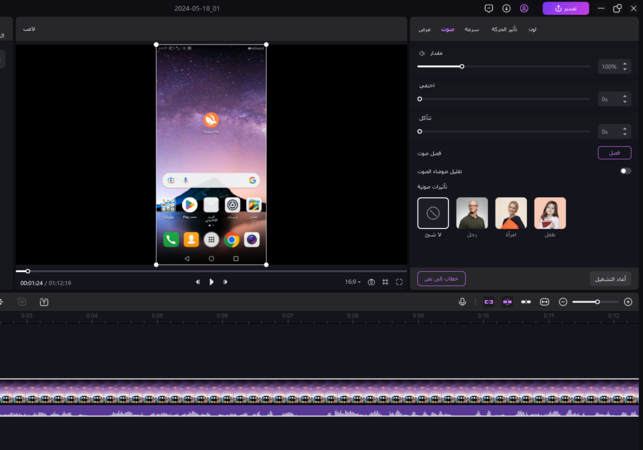Play the video preview
Screen dimensions: 643x450
pos(211,282)
